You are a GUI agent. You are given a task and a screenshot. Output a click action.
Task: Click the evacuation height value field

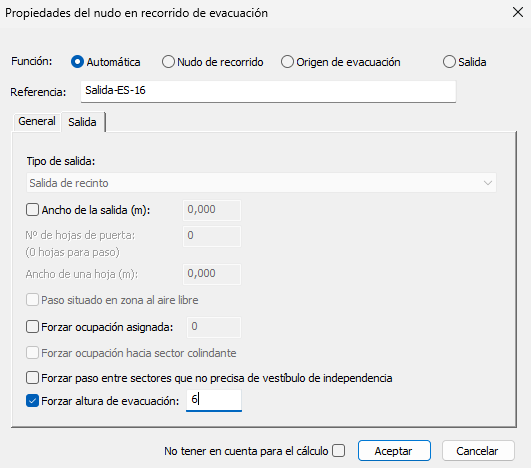tap(214, 400)
